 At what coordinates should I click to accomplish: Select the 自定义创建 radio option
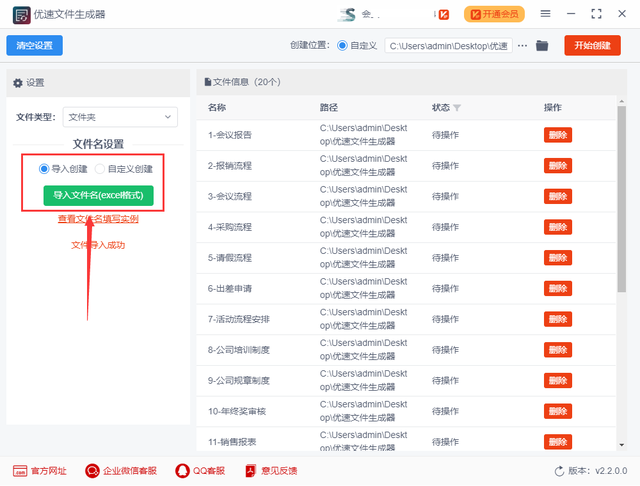100,169
